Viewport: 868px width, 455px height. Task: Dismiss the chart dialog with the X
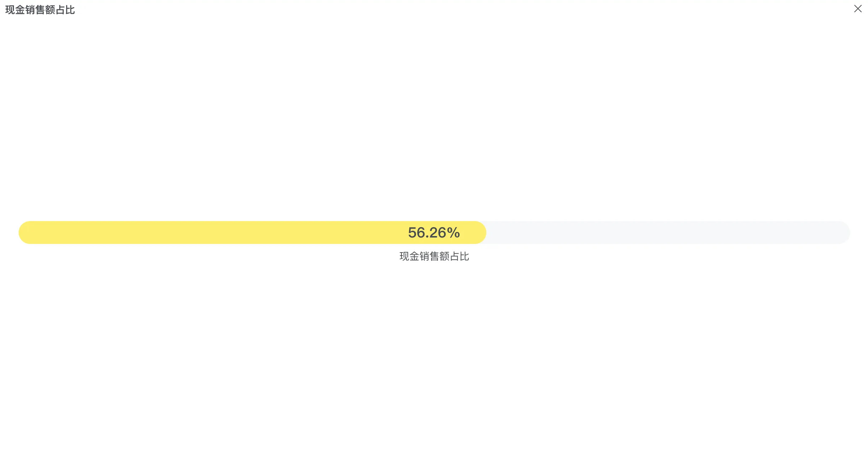[x=858, y=9]
